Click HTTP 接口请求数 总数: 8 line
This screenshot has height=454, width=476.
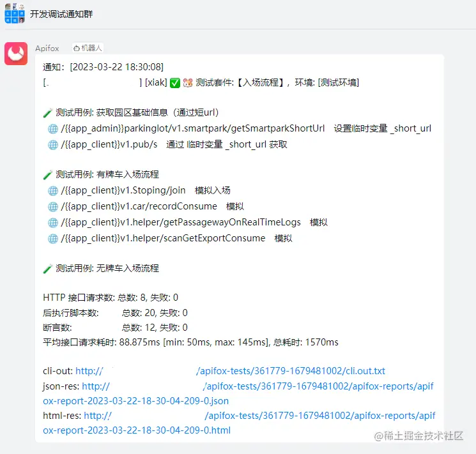click(111, 298)
